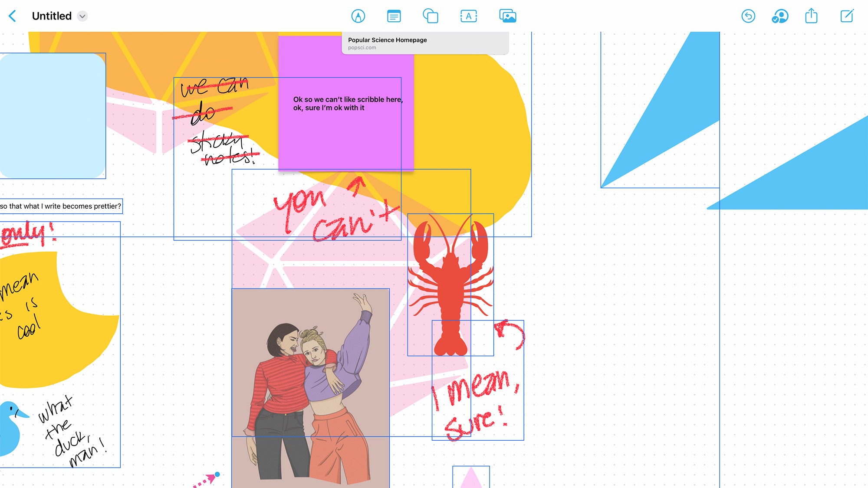The height and width of the screenshot is (488, 868).
Task: Select the pen drawing tool icon
Action: coord(358,16)
